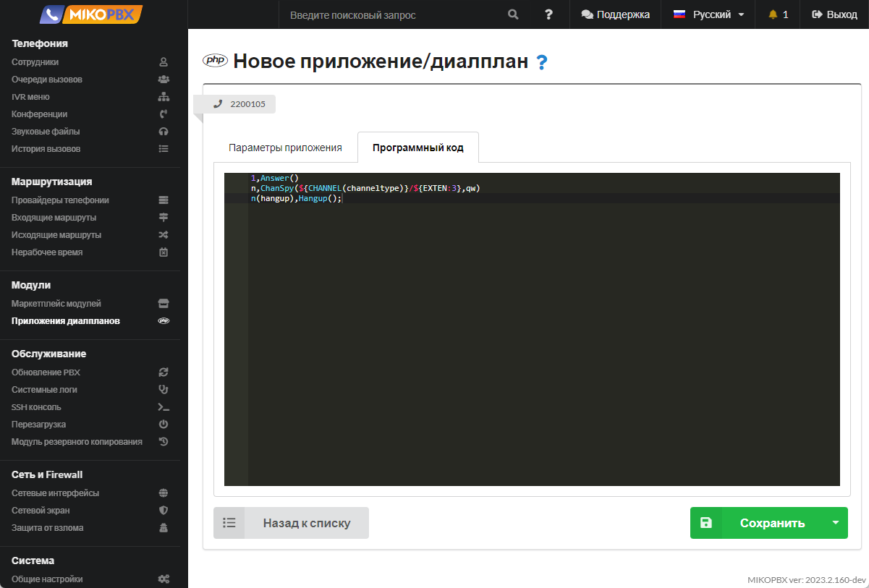Click the notification bell icon
The width and height of the screenshot is (869, 588).
tap(773, 14)
